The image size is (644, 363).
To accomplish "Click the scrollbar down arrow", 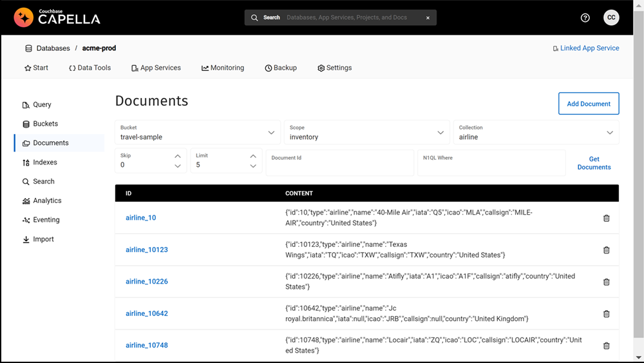I will tap(638, 358).
